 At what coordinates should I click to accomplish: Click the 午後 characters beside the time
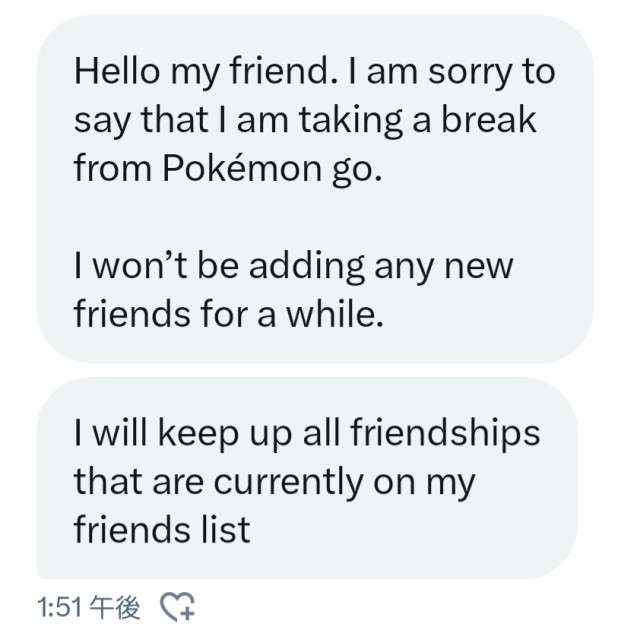pyautogui.click(x=115, y=606)
